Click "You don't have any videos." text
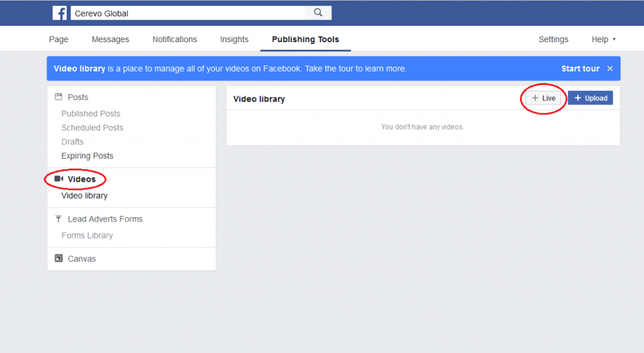Image resolution: width=644 pixels, height=353 pixels. click(x=423, y=127)
